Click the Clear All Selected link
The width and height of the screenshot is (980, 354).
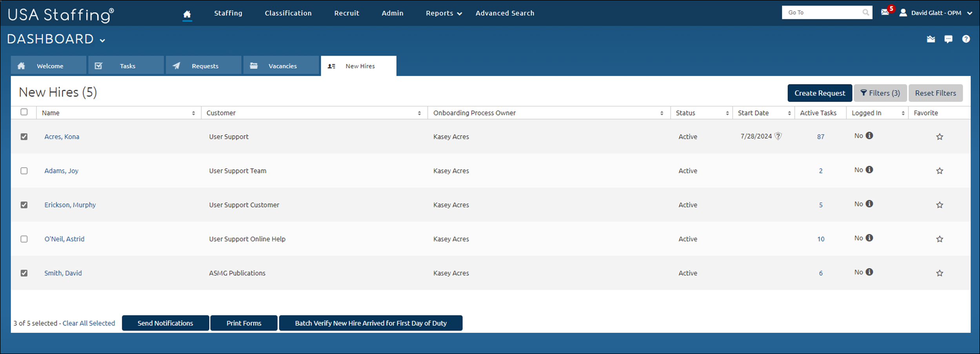(x=88, y=323)
